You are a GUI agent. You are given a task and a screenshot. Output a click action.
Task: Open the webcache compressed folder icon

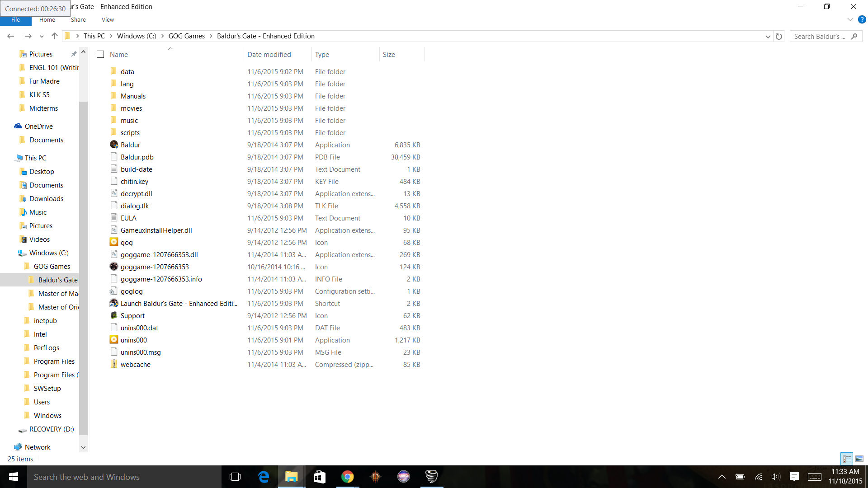pyautogui.click(x=114, y=364)
